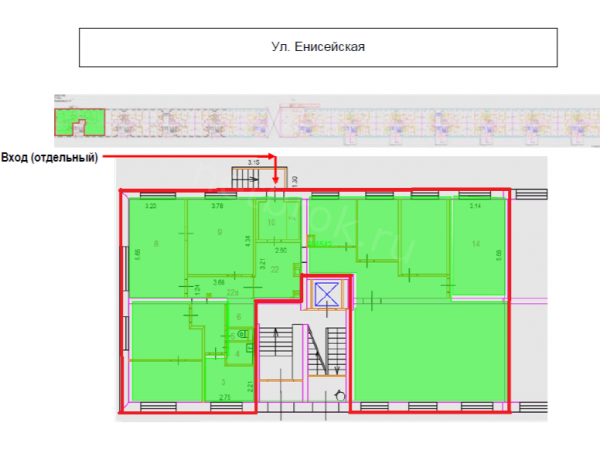Select room number 8 on the plan
The width and height of the screenshot is (600, 450).
pyautogui.click(x=156, y=244)
